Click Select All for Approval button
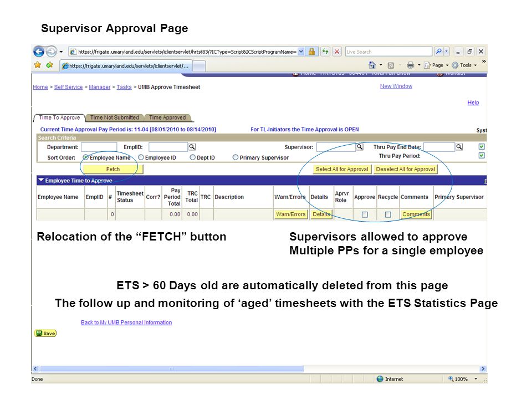 pos(342,169)
